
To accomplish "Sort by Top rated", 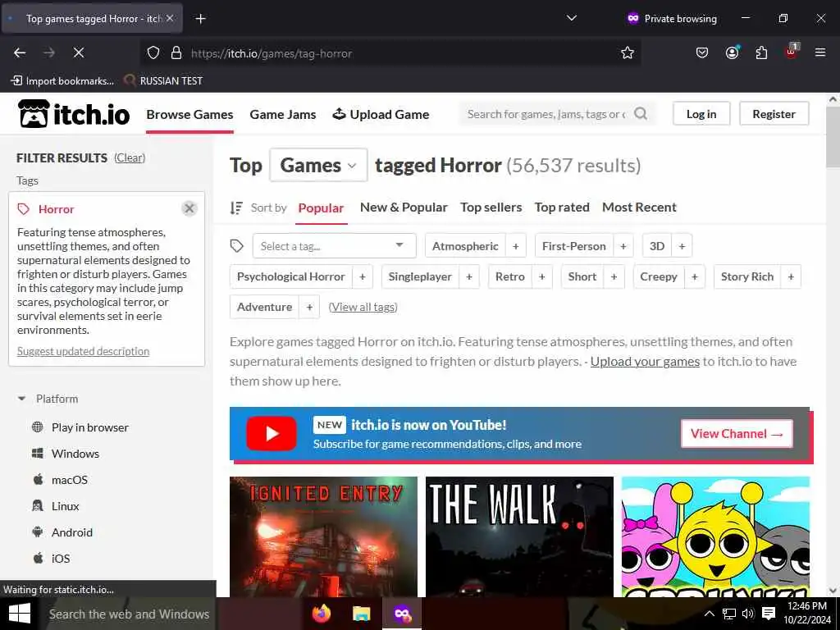I will (562, 208).
